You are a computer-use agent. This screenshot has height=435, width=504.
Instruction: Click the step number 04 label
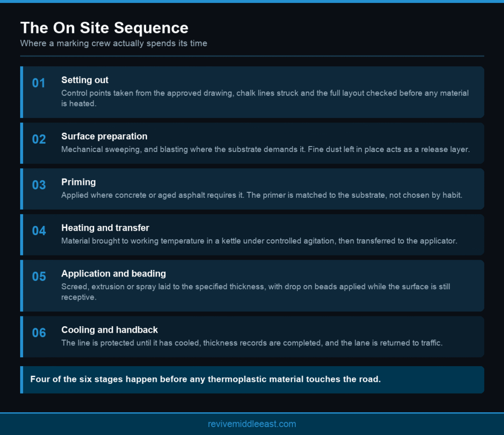point(38,231)
